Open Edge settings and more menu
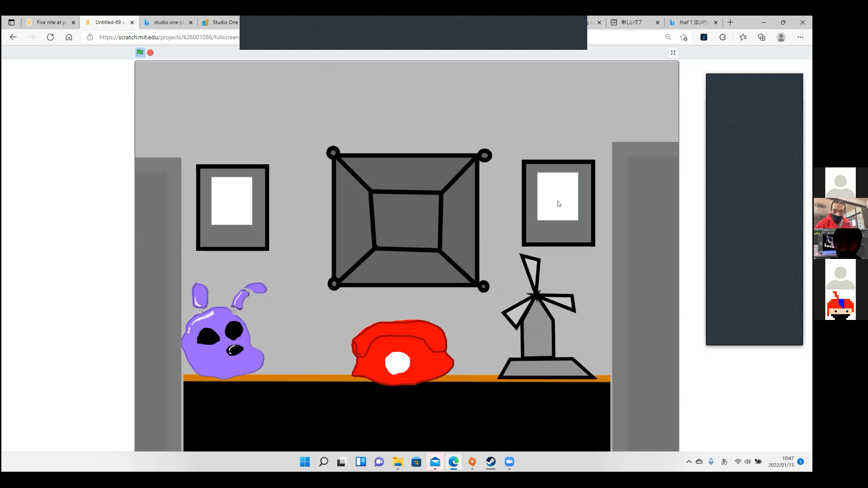This screenshot has height=488, width=868. click(801, 37)
